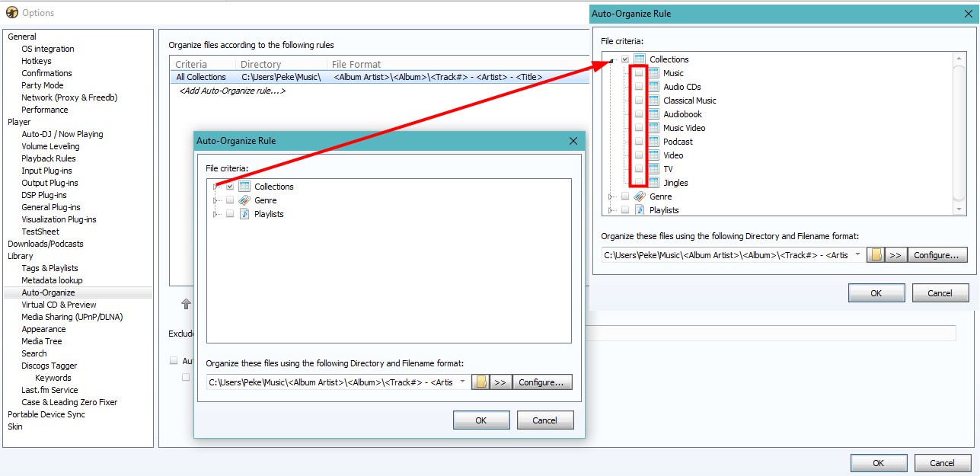980x476 pixels.
Task: Check the Music Video collection checkbox
Action: click(x=639, y=128)
